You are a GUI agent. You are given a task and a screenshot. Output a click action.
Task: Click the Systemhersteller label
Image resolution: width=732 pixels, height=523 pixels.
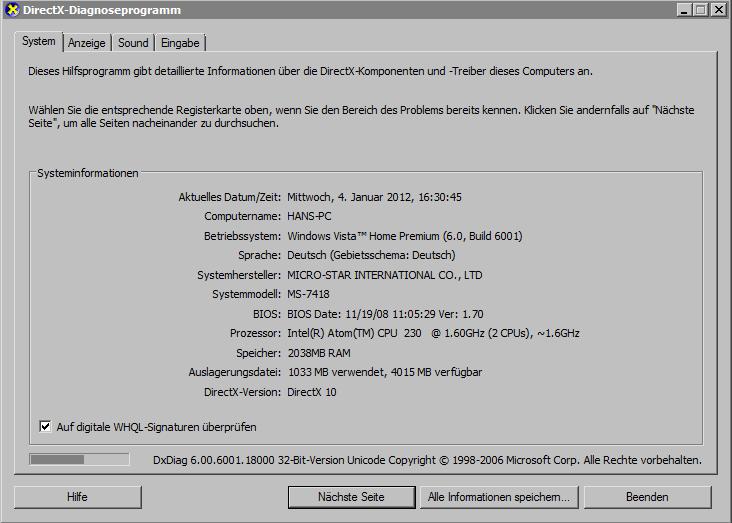click(239, 275)
